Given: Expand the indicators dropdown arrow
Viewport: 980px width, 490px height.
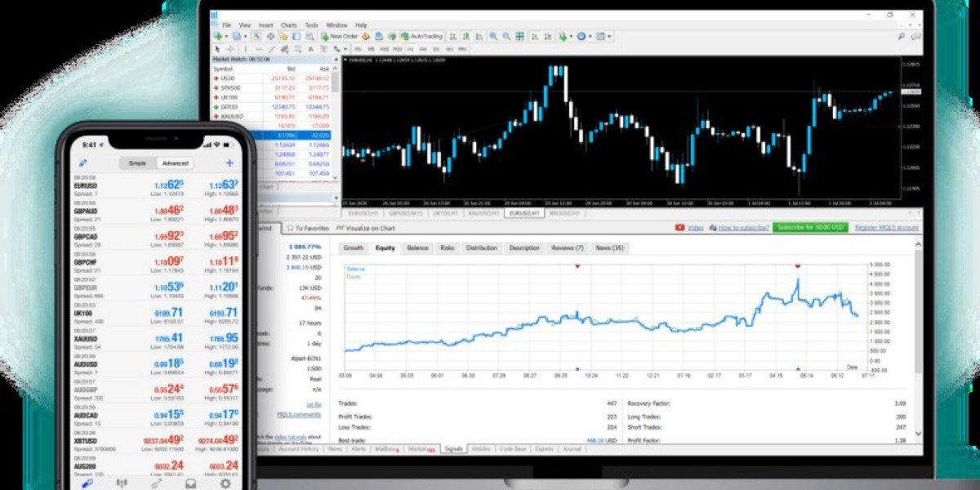Looking at the screenshot, I should click(x=571, y=38).
